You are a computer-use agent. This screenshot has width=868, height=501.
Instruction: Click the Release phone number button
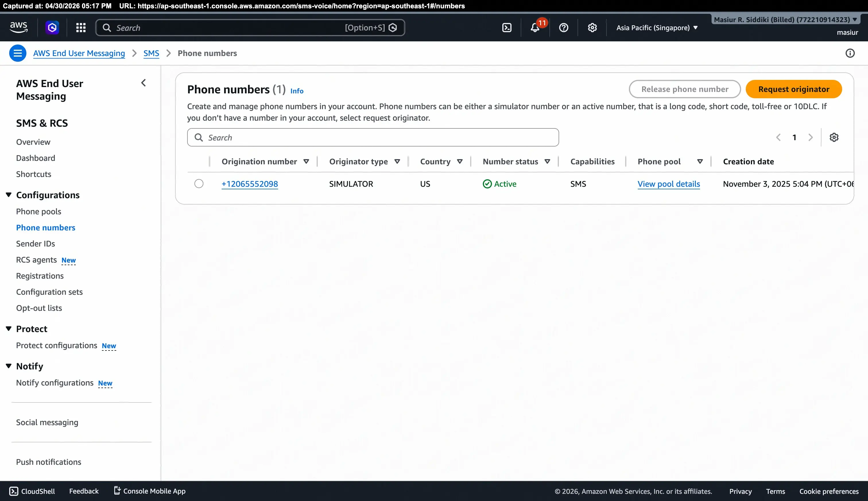click(x=685, y=89)
